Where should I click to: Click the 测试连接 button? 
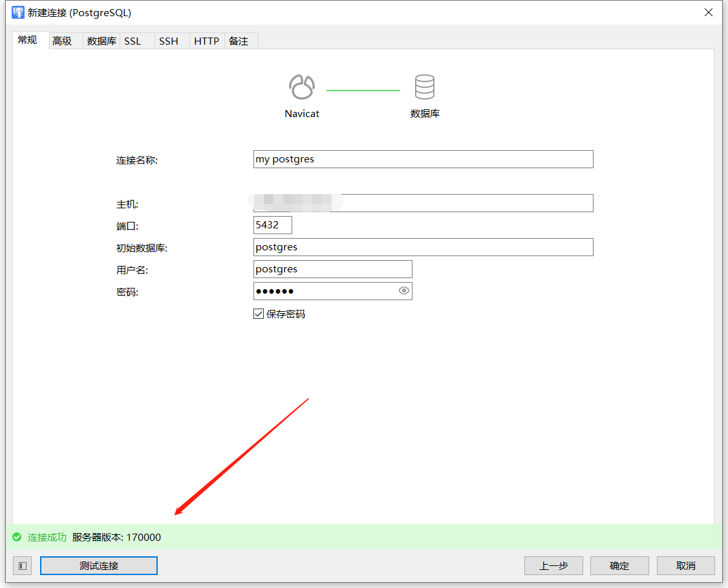[x=99, y=566]
